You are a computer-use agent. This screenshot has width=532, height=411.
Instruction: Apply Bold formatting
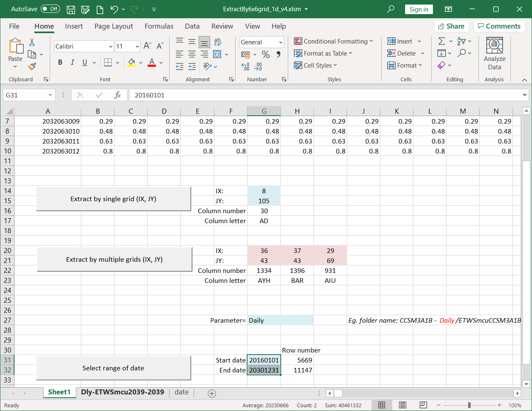click(x=60, y=62)
